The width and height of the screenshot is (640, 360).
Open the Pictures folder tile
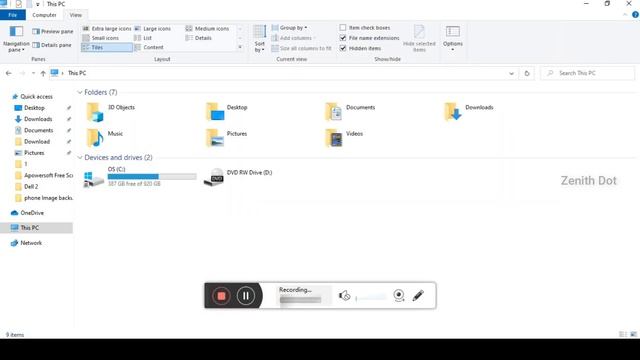click(x=226, y=138)
